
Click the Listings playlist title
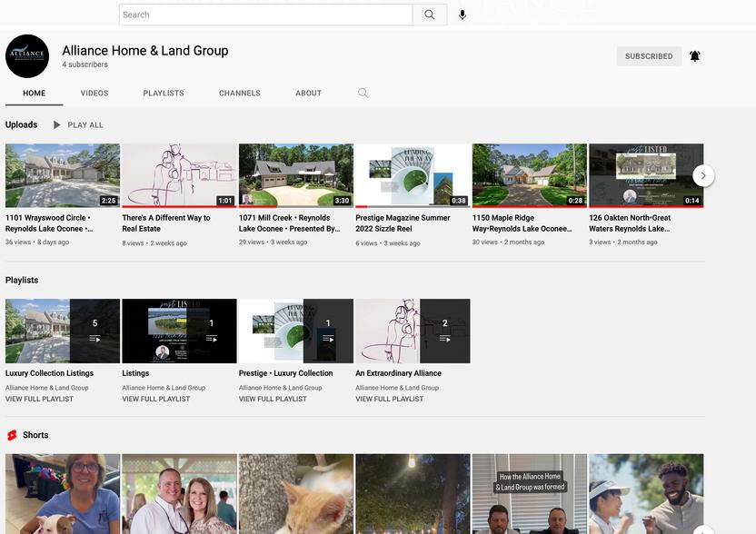(135, 373)
